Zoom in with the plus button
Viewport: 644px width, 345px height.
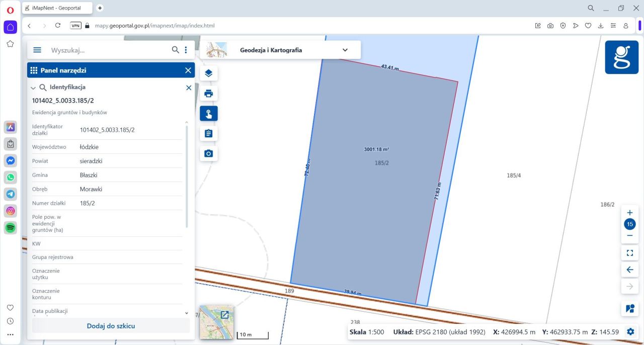click(x=629, y=213)
